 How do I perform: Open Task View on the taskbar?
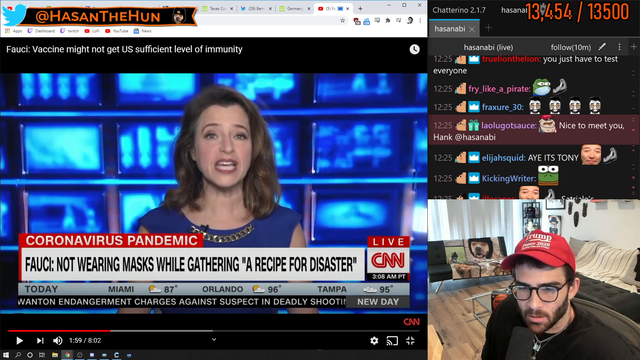[42, 355]
